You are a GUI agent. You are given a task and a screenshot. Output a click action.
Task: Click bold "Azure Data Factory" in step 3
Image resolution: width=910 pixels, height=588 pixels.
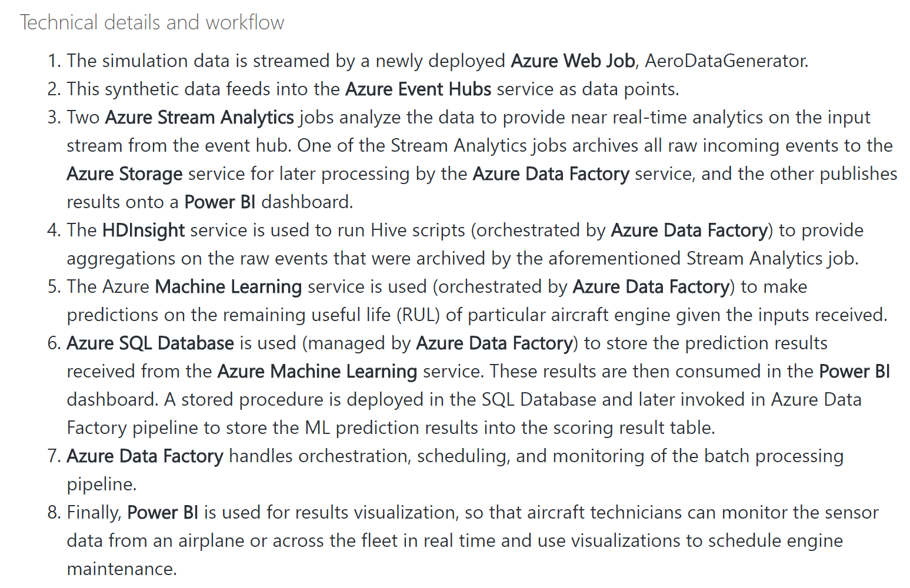pyautogui.click(x=551, y=173)
